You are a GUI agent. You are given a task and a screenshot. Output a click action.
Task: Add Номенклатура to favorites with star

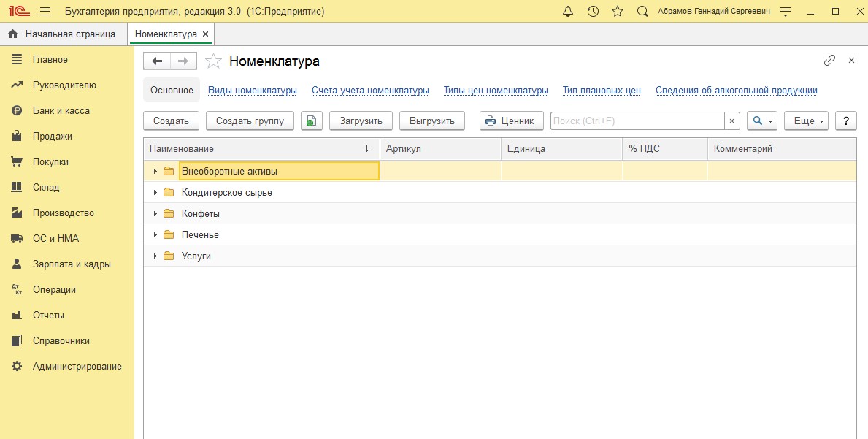213,61
